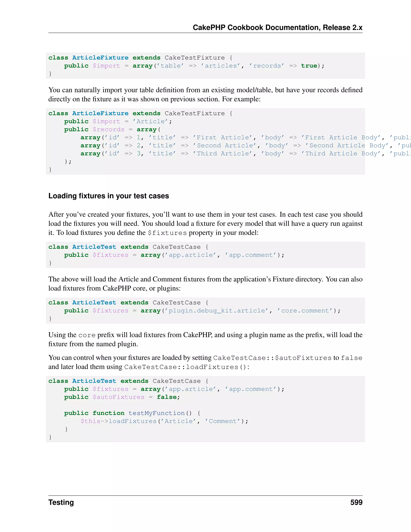Click inline 'CakeTestCase::loadFixtures()' text
The image size is (411, 532).
point(186,367)
